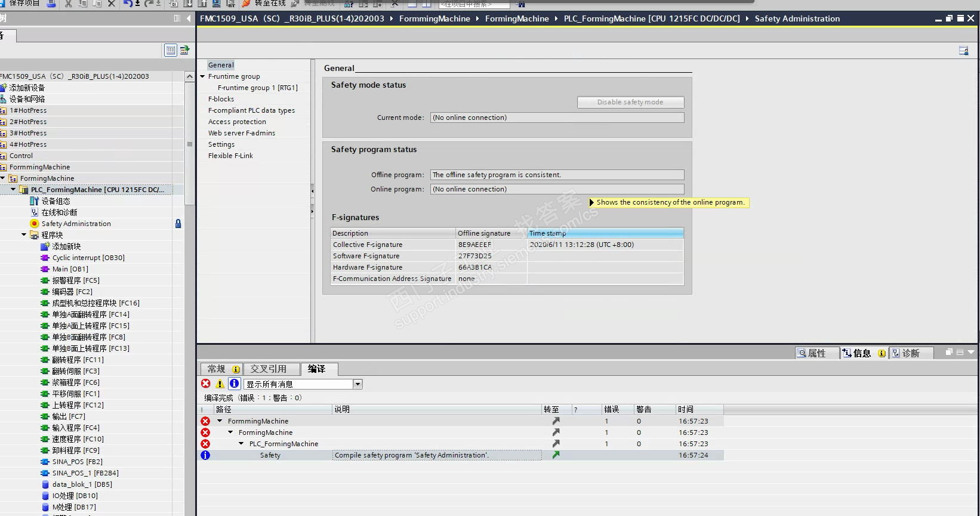This screenshot has width=980, height=516.
Task: Collapse the F-runtime group tree node
Action: pos(202,76)
